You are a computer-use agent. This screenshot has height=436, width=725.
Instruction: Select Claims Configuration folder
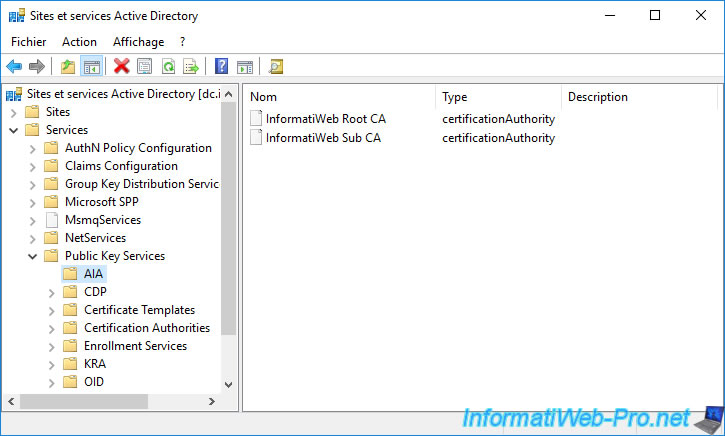[x=121, y=166]
